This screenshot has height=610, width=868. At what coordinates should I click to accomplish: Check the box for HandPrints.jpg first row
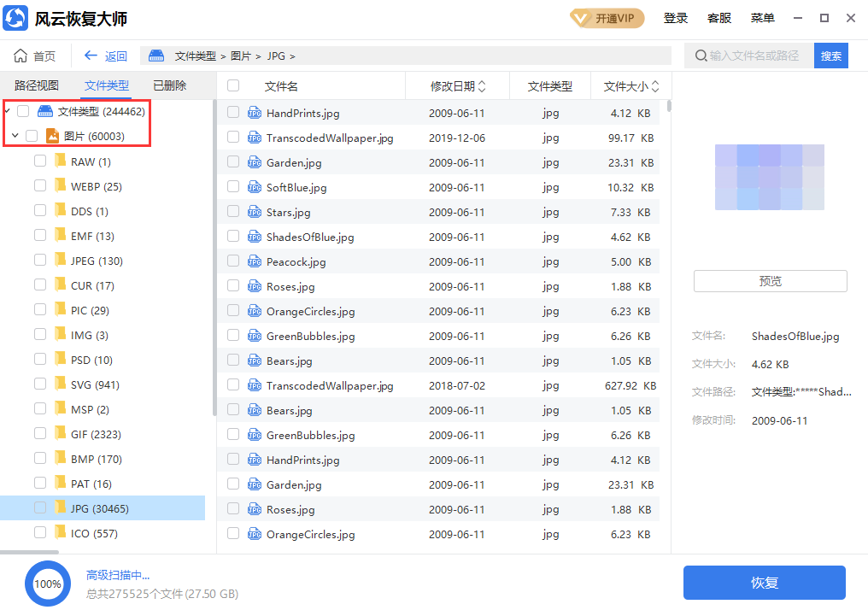tap(233, 113)
